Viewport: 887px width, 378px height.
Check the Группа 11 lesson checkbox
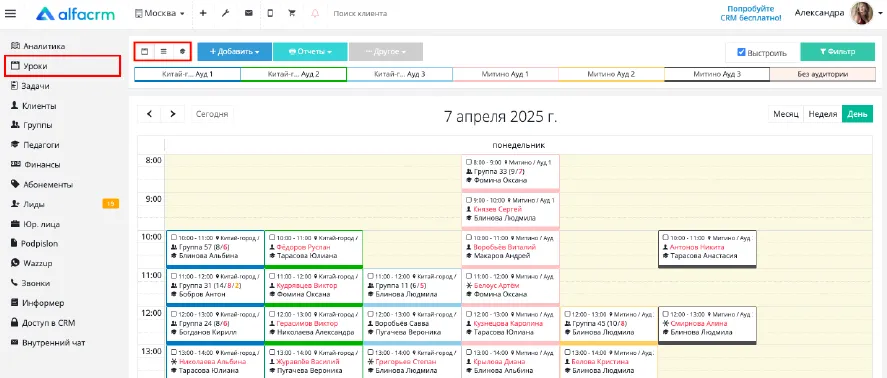click(370, 276)
